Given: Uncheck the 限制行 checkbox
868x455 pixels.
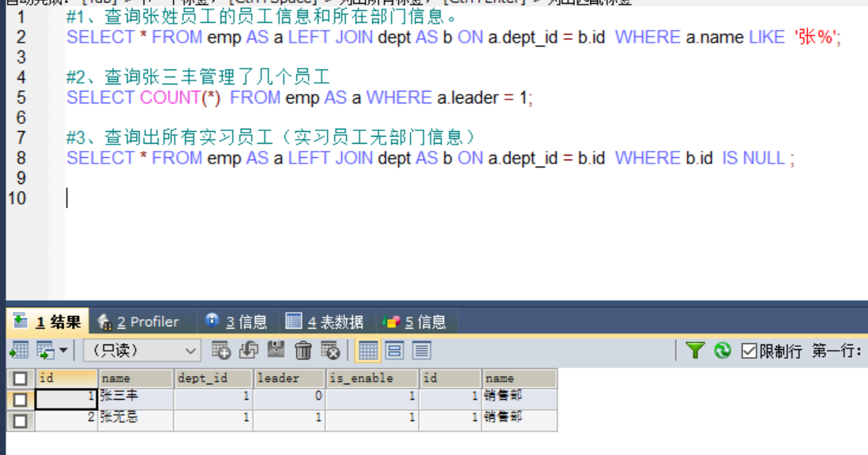Looking at the screenshot, I should click(x=750, y=351).
